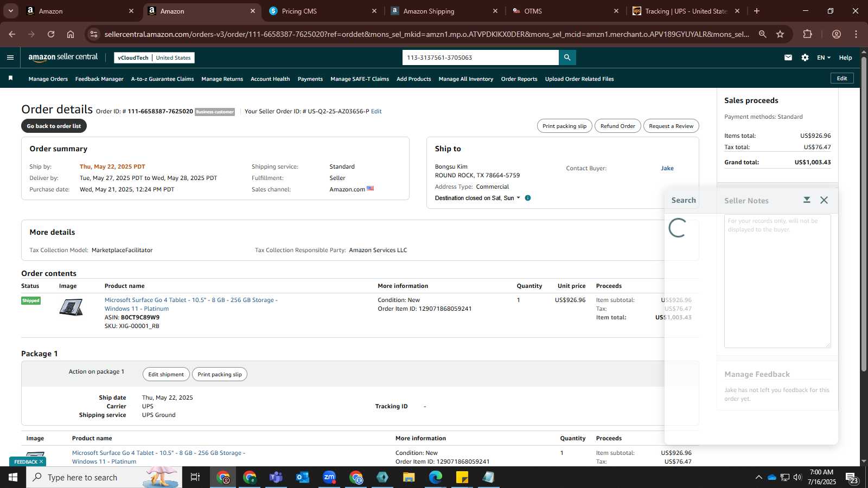Click Refund Order button
This screenshot has height=488, width=868.
tap(617, 126)
